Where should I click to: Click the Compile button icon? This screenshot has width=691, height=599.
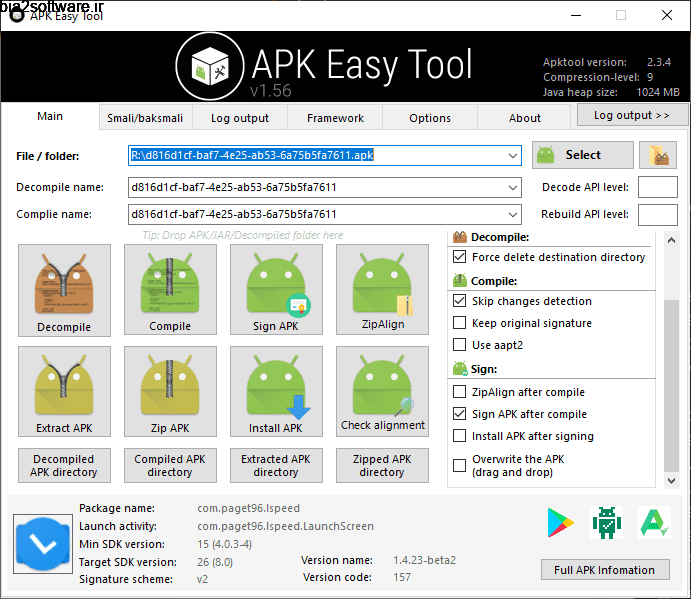coord(170,290)
